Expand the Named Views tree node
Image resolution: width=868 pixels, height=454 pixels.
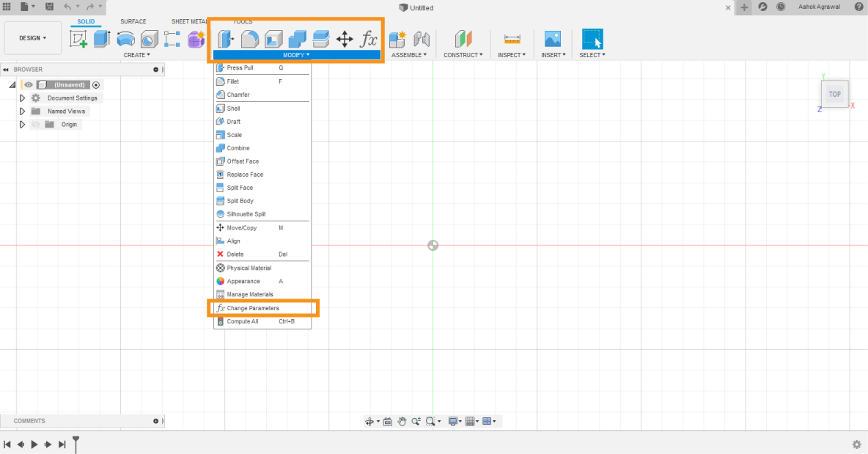[22, 111]
